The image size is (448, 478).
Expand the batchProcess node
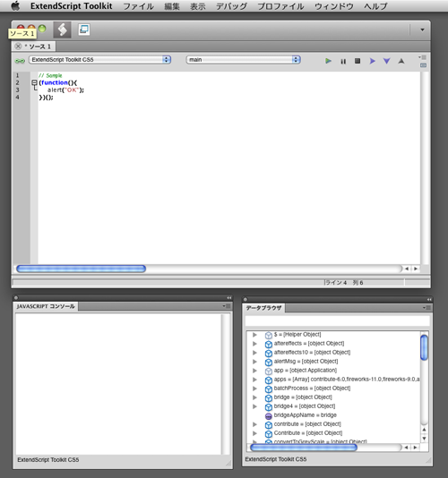point(254,388)
